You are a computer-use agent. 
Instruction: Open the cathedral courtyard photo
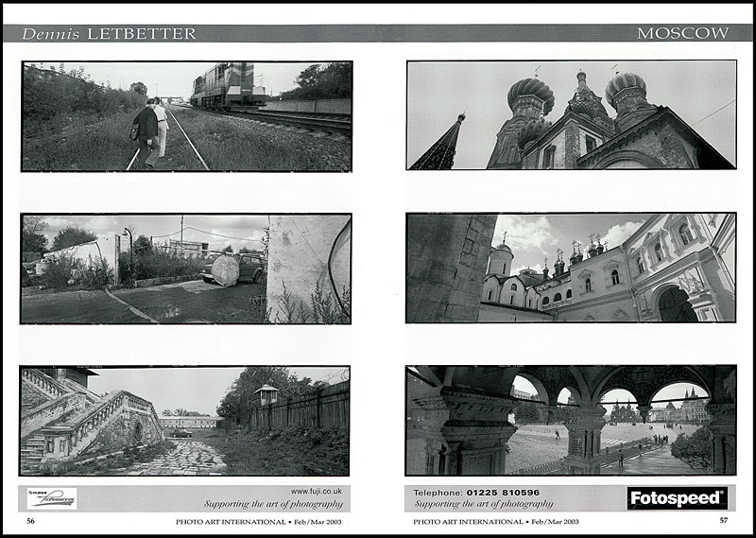point(571,268)
